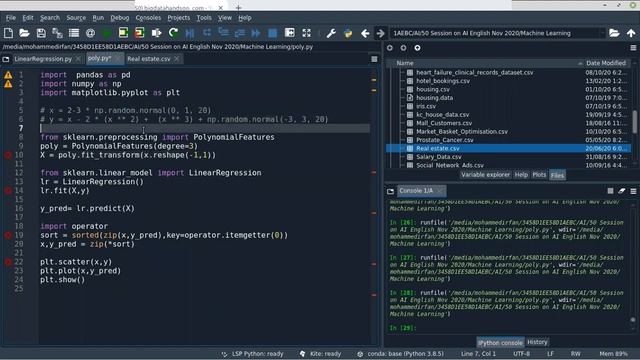Save all open files
This screenshot has height=360, width=640.
click(57, 33)
